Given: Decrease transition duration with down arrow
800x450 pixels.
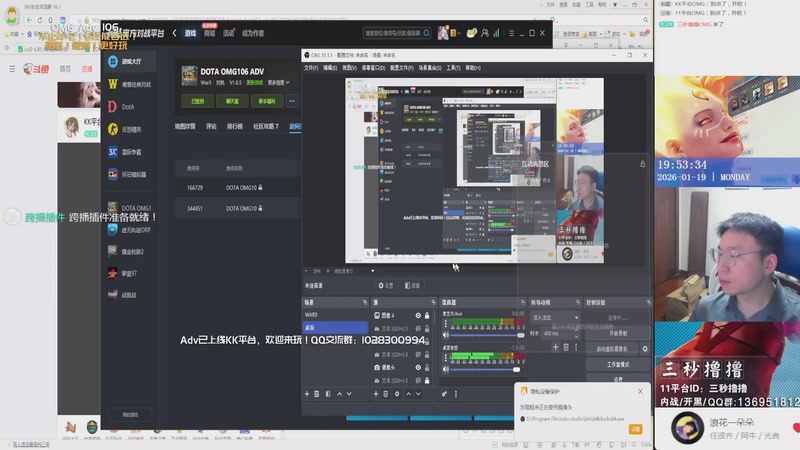Looking at the screenshot, I should (577, 336).
